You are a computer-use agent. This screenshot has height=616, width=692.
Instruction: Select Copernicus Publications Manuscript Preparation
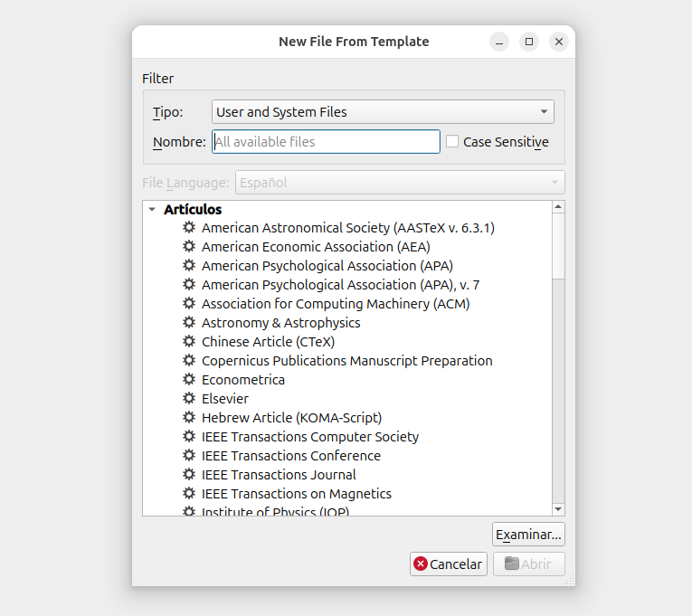click(x=346, y=361)
